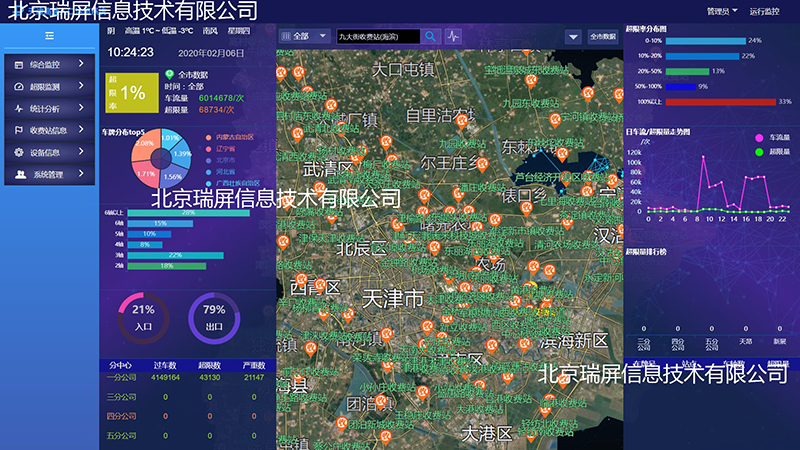Click the magnifier search icon above the map
Screen dimensions: 800x450
coord(431,36)
